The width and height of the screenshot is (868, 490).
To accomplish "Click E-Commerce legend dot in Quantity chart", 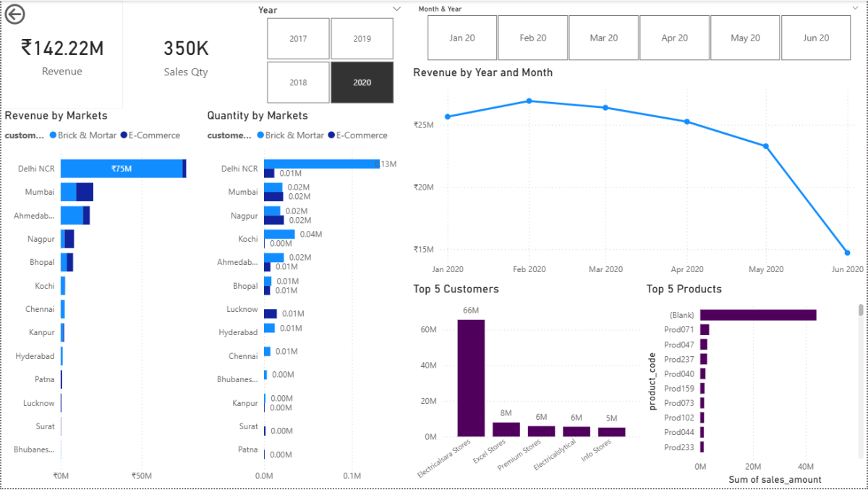I will pyautogui.click(x=331, y=135).
